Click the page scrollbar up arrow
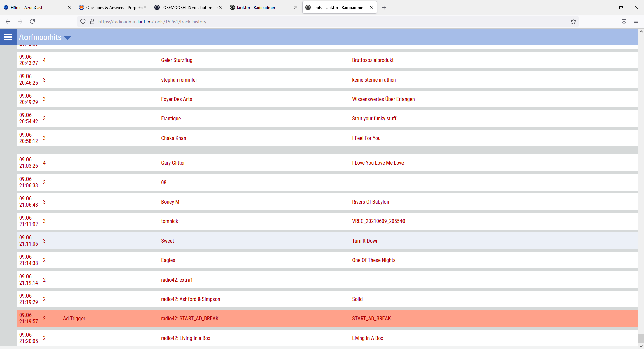Viewport: 644px width, 349px height. click(641, 31)
